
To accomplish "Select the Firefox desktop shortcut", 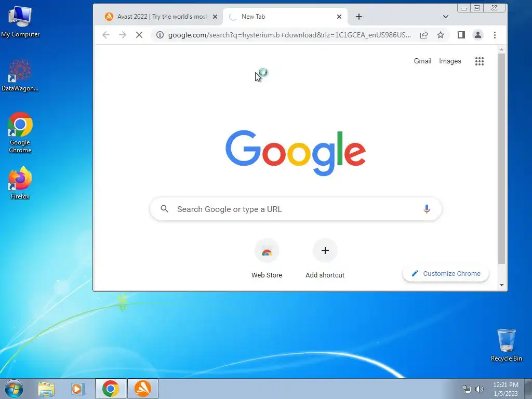I will 20,183.
